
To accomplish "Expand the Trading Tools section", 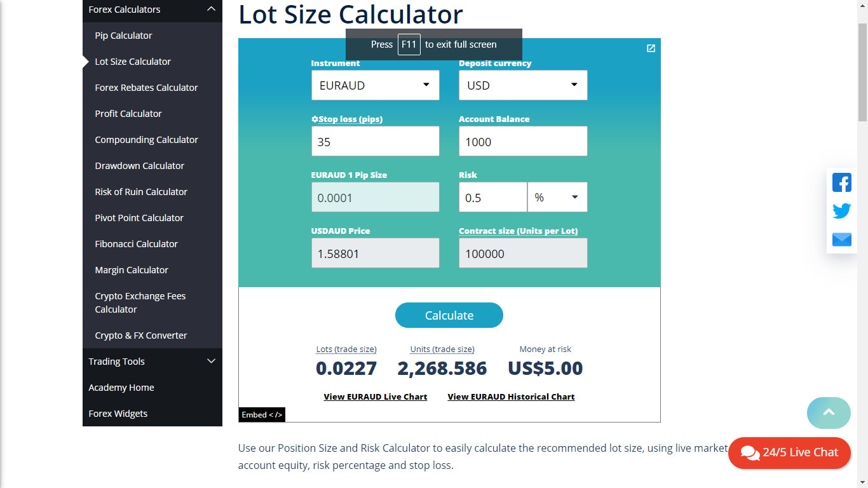I will click(212, 362).
